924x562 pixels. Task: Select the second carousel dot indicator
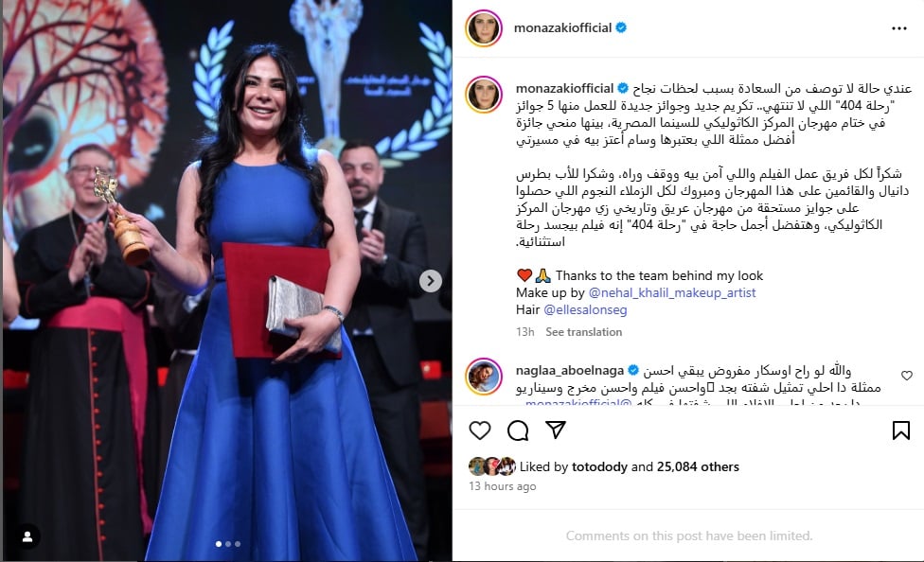pos(228,544)
